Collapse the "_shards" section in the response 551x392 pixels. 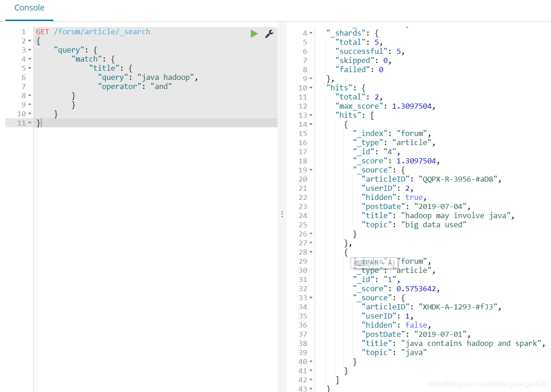coord(310,32)
